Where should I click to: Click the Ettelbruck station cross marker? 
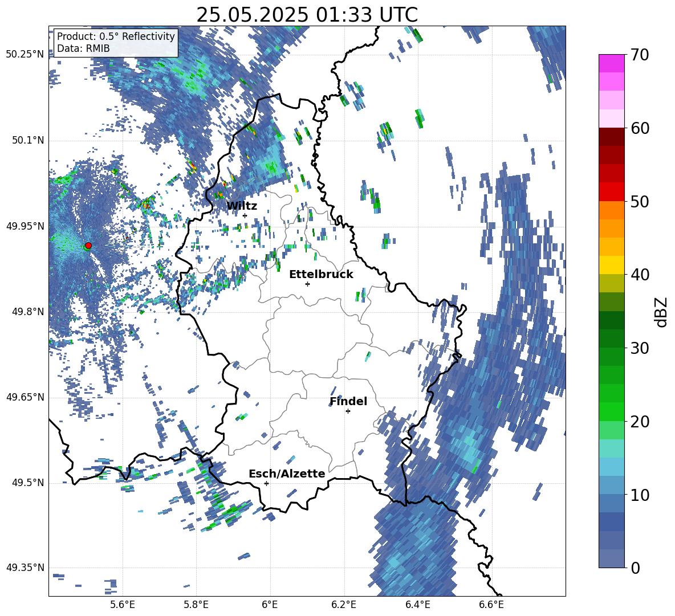[x=307, y=284]
